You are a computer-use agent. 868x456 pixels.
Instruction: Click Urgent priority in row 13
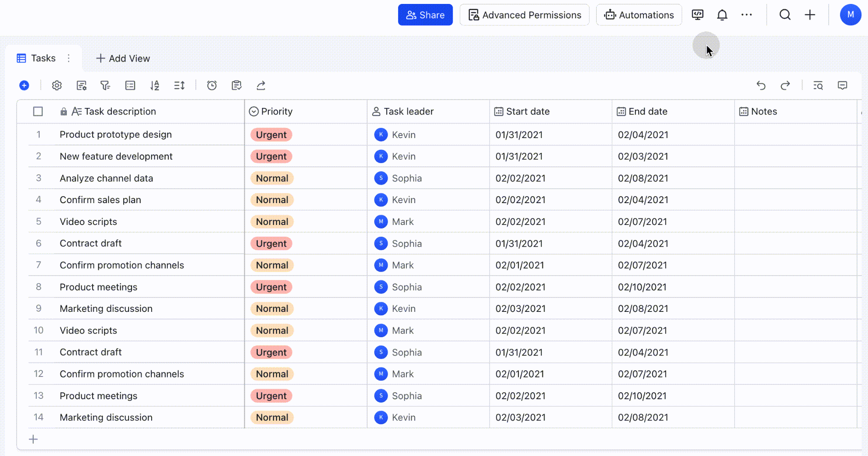[271, 396]
